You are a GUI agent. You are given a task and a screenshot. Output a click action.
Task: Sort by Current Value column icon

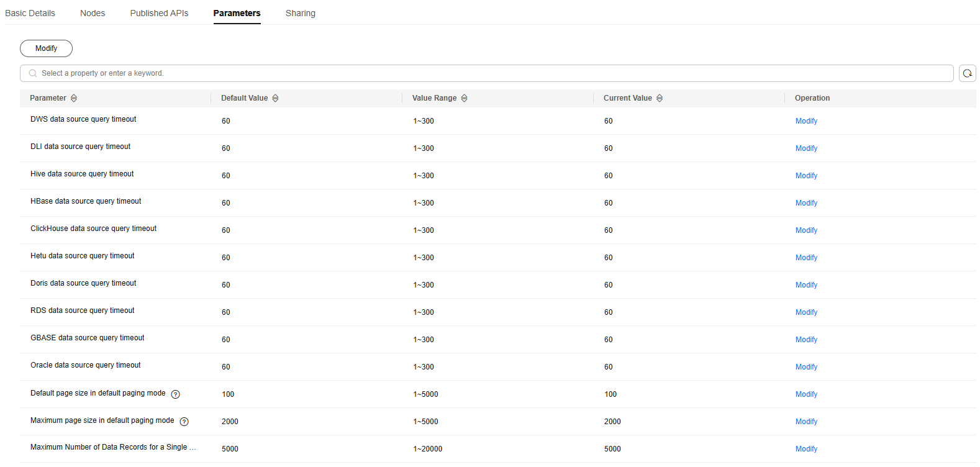660,98
